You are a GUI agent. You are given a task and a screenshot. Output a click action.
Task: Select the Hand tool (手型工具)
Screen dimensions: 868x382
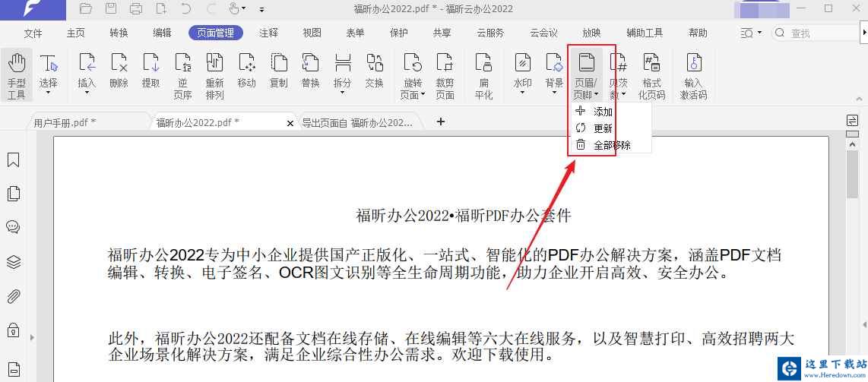tap(17, 76)
